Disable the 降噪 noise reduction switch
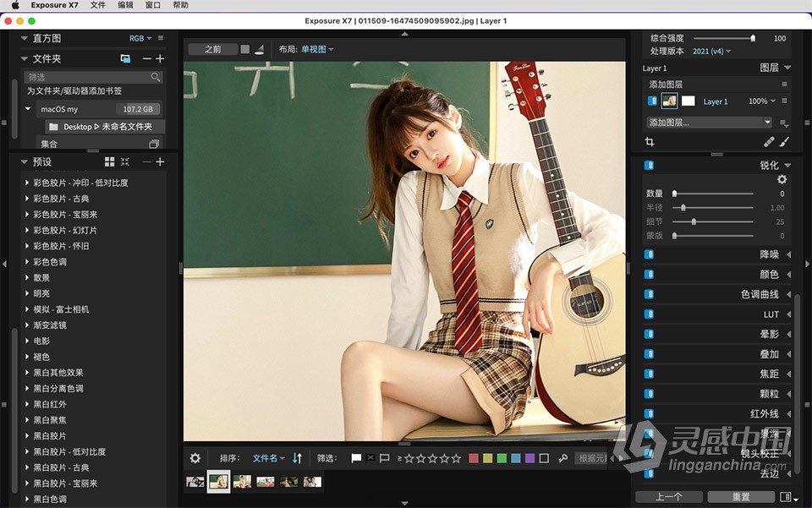 (649, 254)
